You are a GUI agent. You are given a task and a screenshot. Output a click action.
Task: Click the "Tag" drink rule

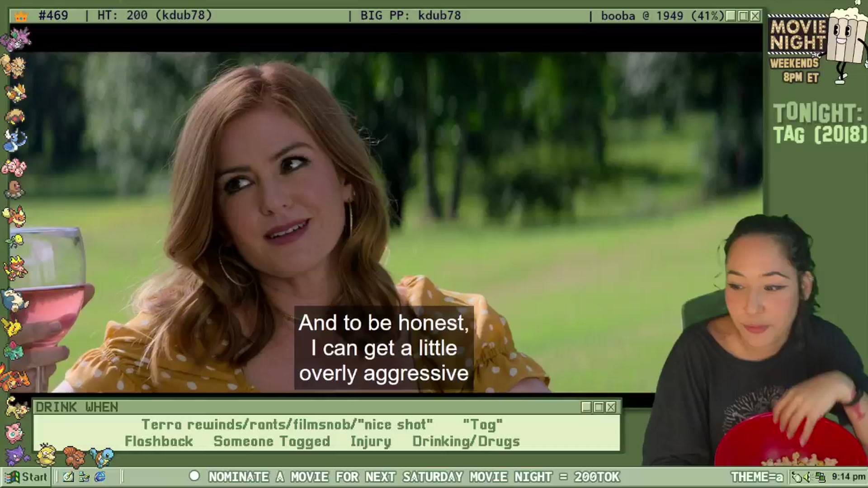pyautogui.click(x=483, y=425)
